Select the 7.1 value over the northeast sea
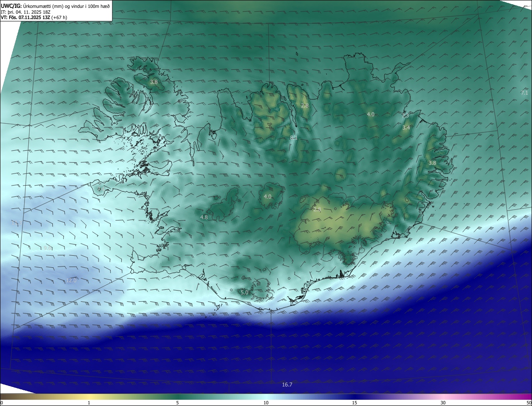The width and height of the screenshot is (532, 406). click(x=525, y=93)
